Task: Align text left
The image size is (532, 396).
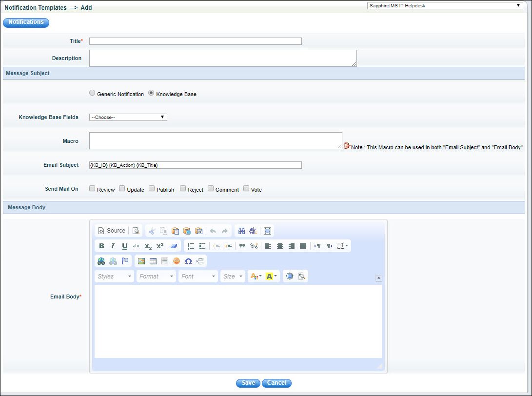Action: [268, 246]
